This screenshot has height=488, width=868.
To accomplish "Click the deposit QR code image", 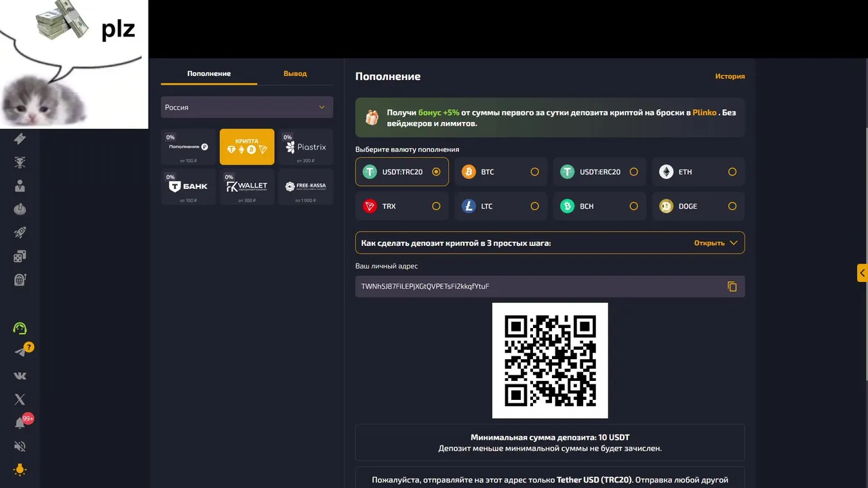I will (550, 361).
